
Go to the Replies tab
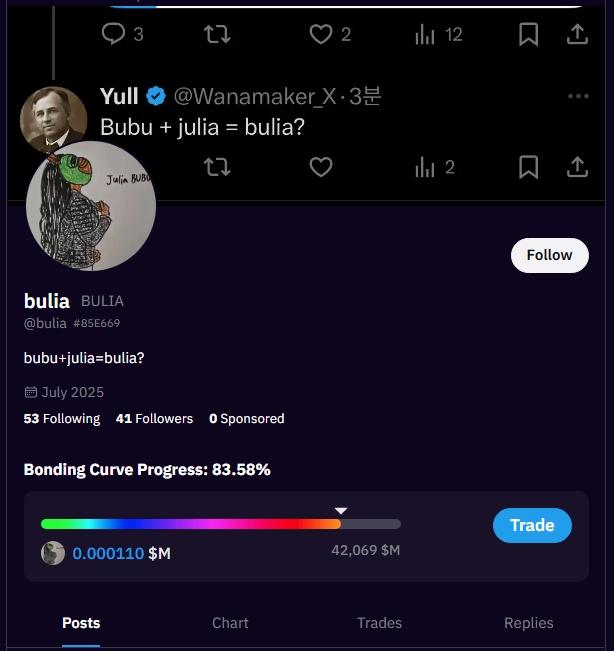point(528,623)
